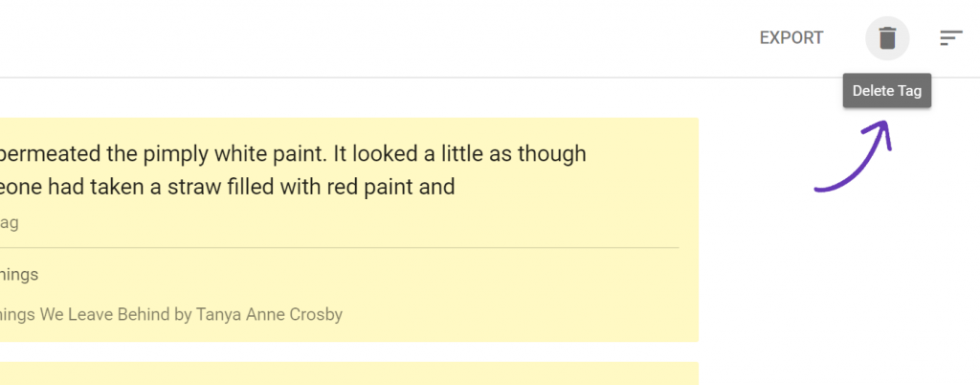Open the sort options icon
Viewport: 980px width, 385px height.
[x=950, y=38]
